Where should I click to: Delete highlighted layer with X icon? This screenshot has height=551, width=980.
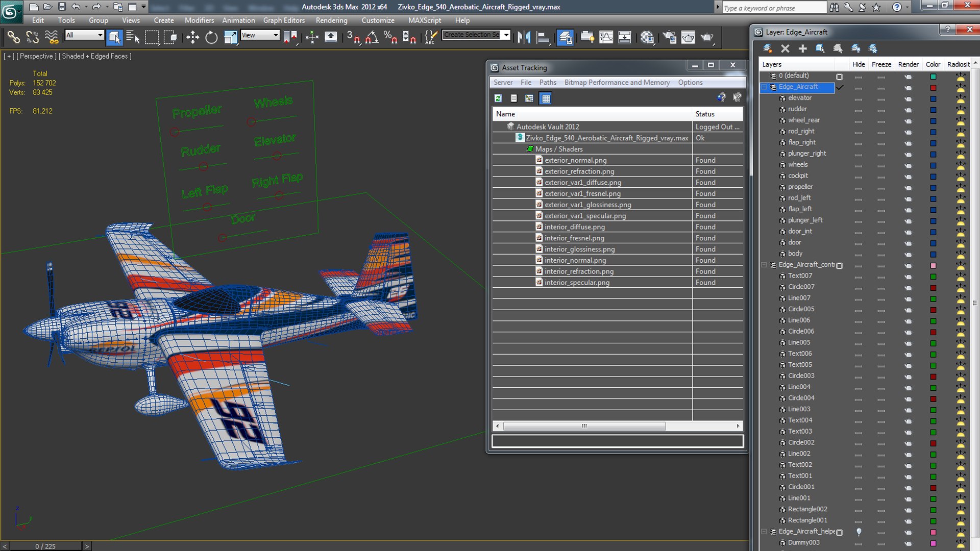[x=785, y=48]
